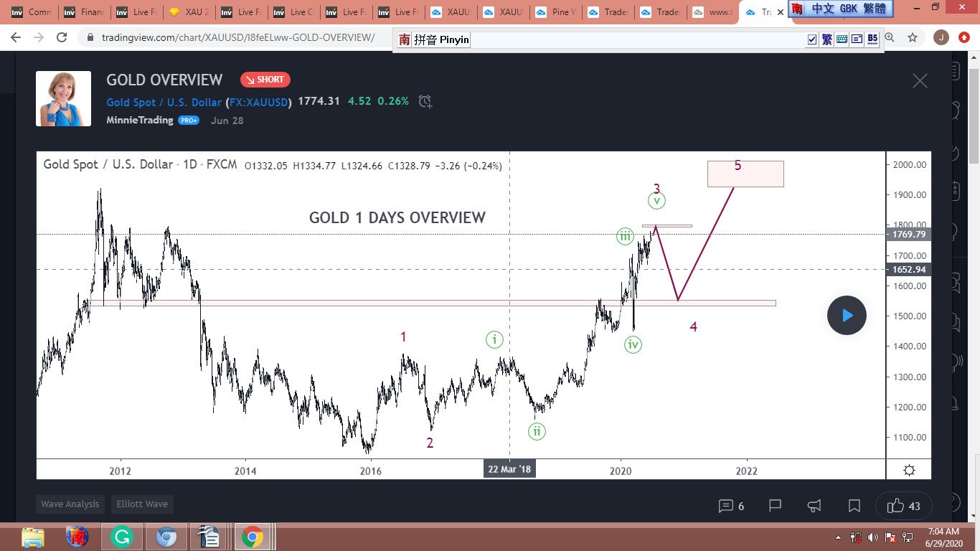Click the 1774.31 price value

point(319,101)
